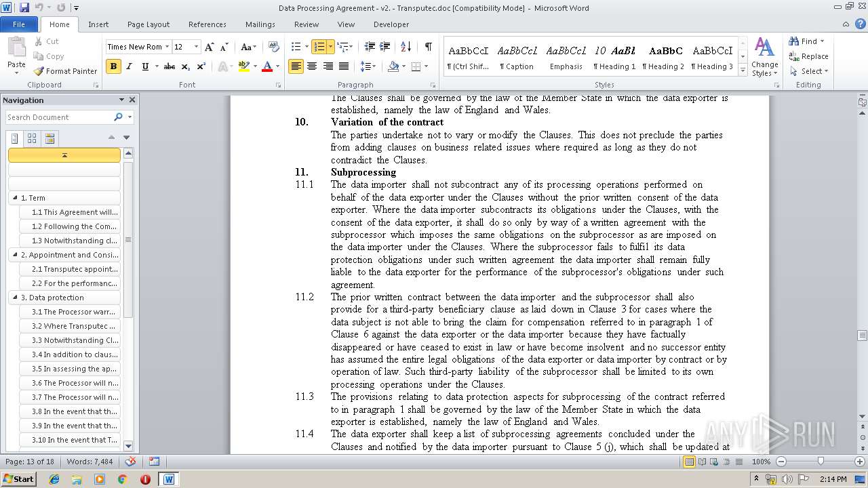Shrink font size with the small A icon

point(223,47)
